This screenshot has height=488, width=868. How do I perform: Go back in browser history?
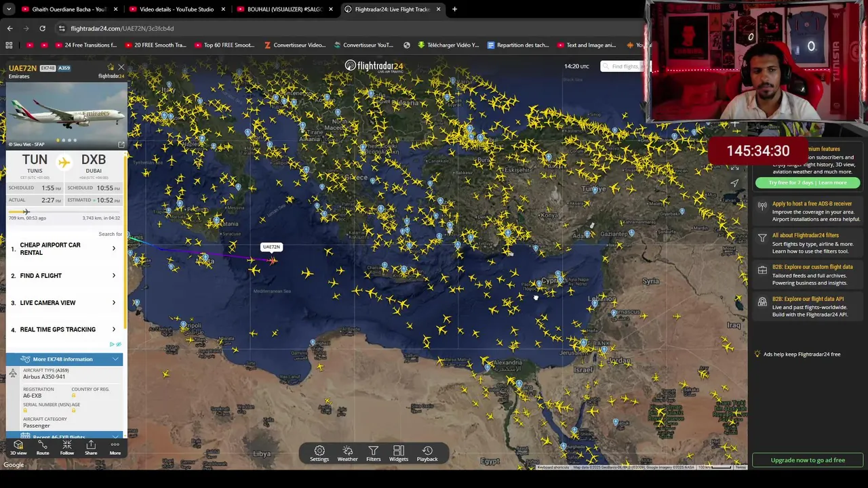click(x=9, y=28)
